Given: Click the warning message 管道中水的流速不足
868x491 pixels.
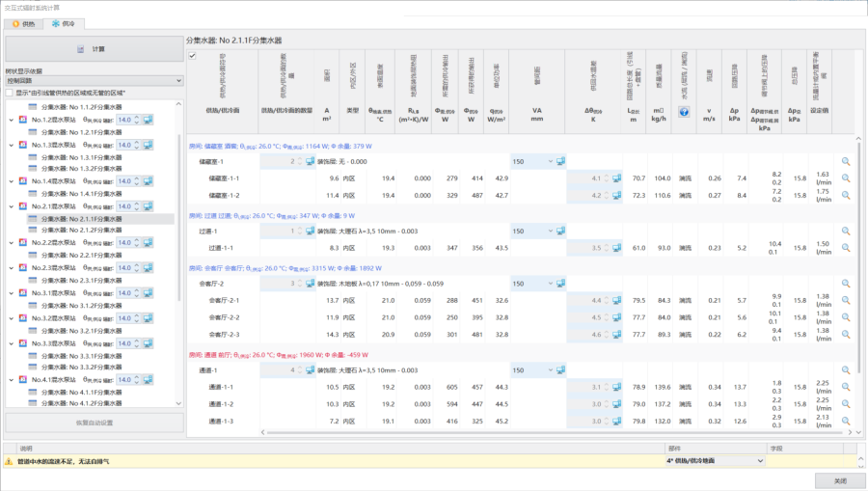Looking at the screenshot, I should coord(63,461).
